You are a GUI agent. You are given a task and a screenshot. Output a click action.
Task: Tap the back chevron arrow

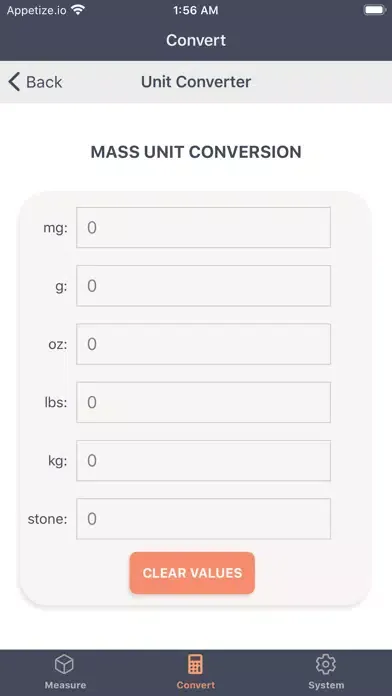click(14, 82)
